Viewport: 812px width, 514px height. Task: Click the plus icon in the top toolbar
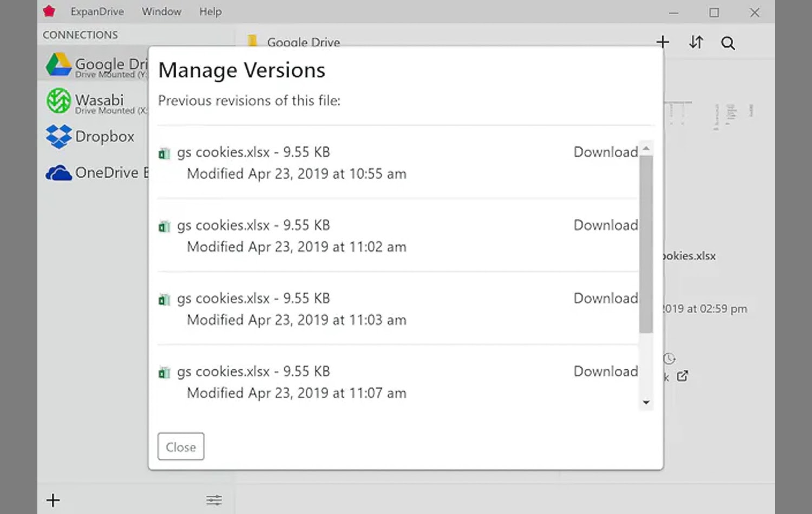coord(663,42)
